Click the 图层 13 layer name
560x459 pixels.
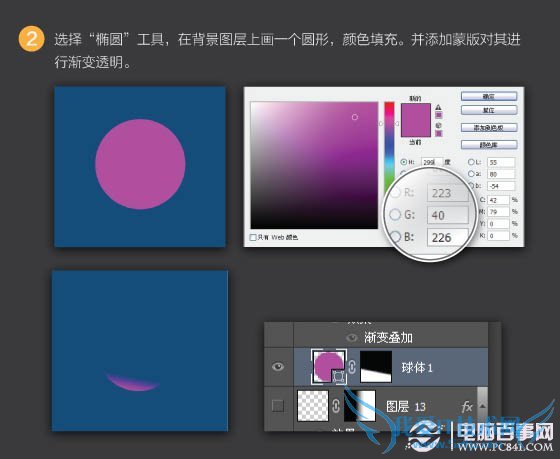tap(406, 406)
